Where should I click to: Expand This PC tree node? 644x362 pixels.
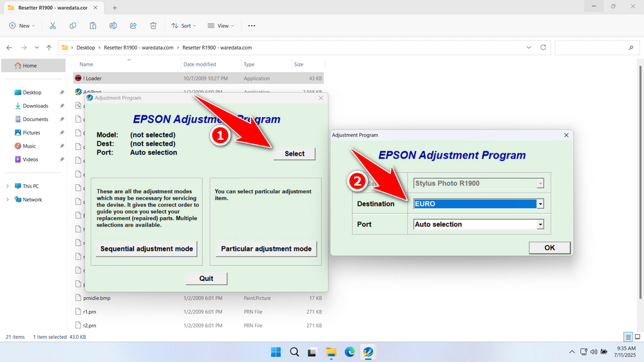click(x=7, y=186)
